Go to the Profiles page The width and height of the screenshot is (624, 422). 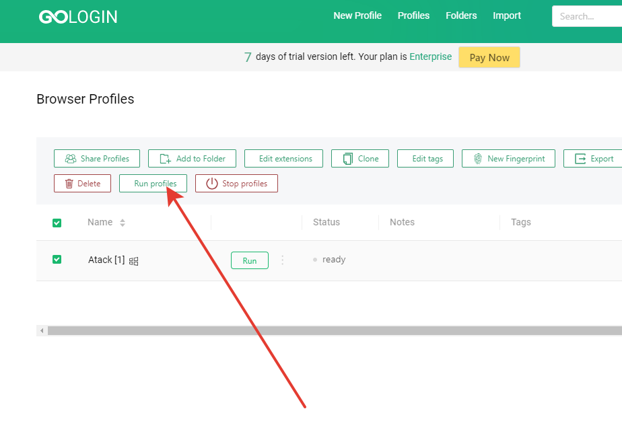click(x=413, y=16)
